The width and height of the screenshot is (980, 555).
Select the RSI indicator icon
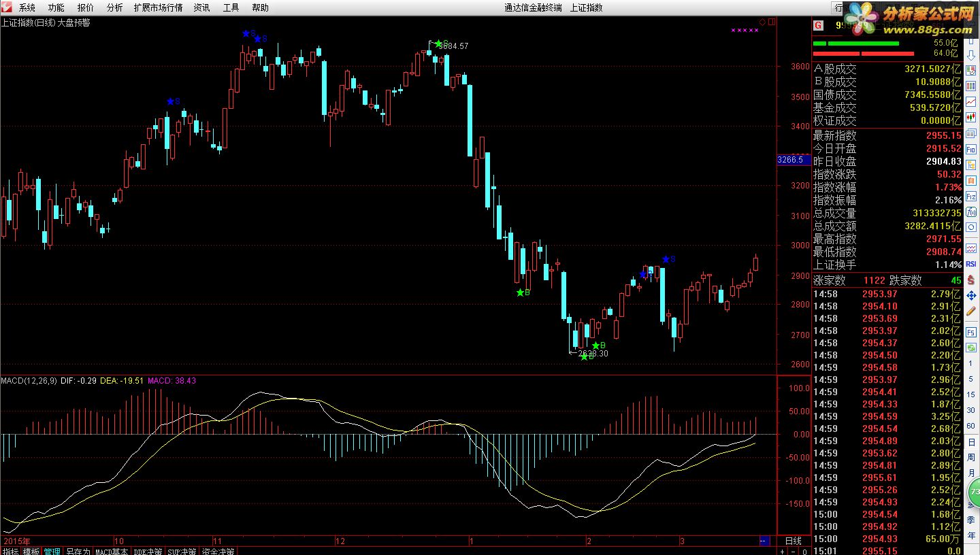pos(971,264)
